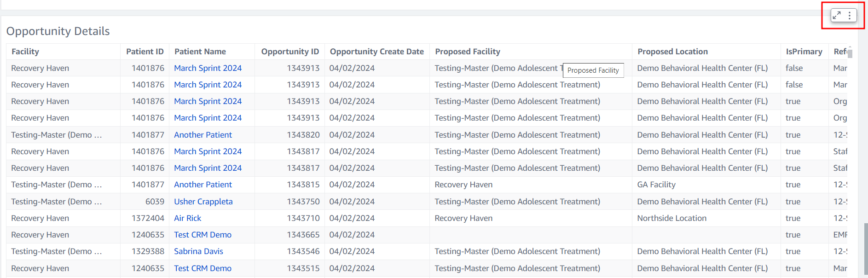Image resolution: width=868 pixels, height=278 pixels.
Task: Open the Air Rick patient link
Action: coord(187,218)
